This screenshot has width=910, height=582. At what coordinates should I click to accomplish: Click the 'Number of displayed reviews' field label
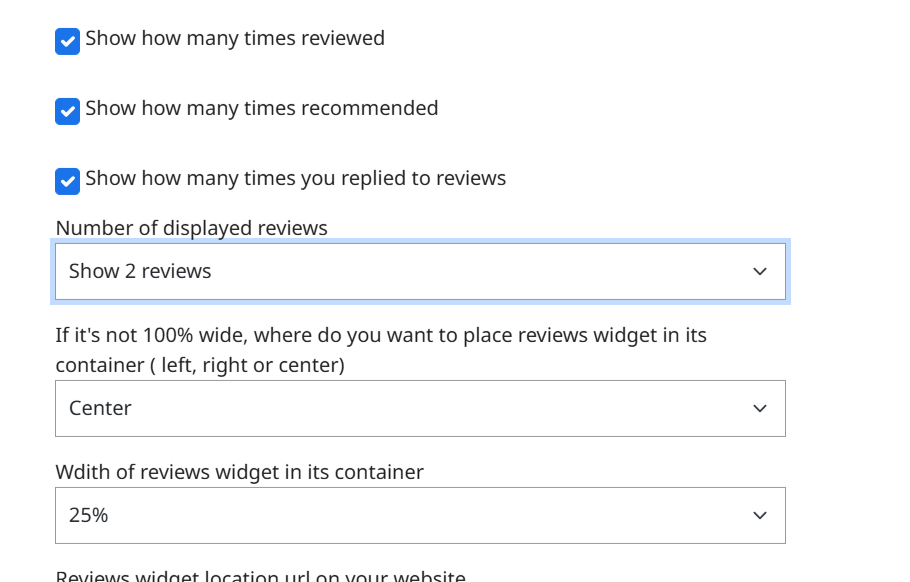[192, 228]
